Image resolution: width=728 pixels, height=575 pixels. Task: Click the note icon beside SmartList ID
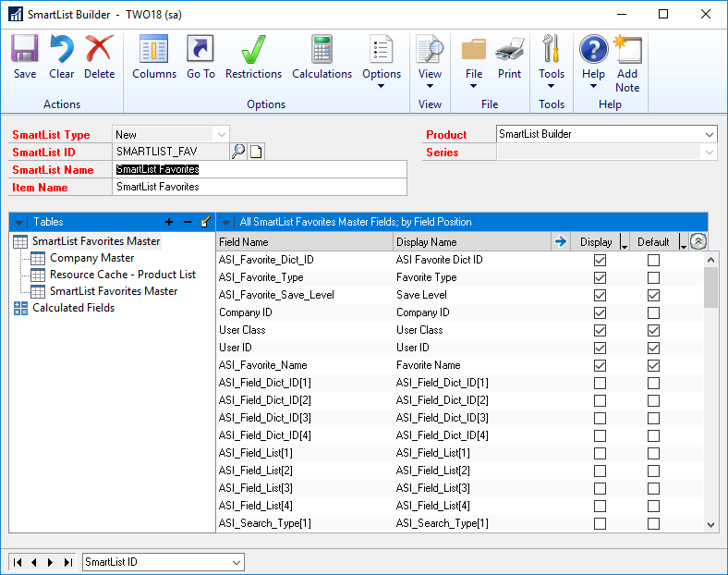(x=256, y=152)
